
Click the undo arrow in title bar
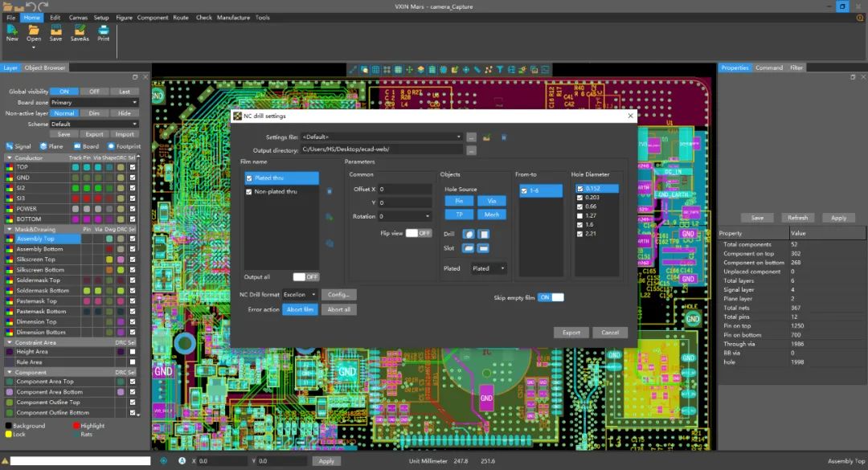pyautogui.click(x=32, y=6)
